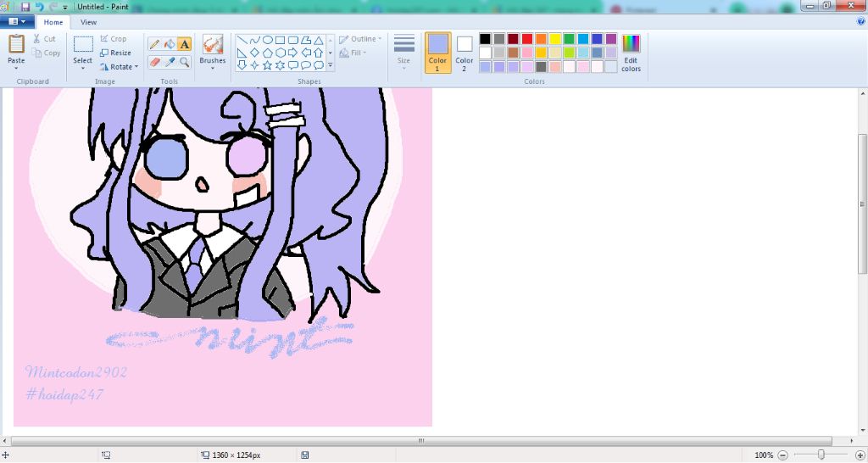Click the Redo arrow in title bar
This screenshot has height=463, width=868.
click(x=53, y=7)
